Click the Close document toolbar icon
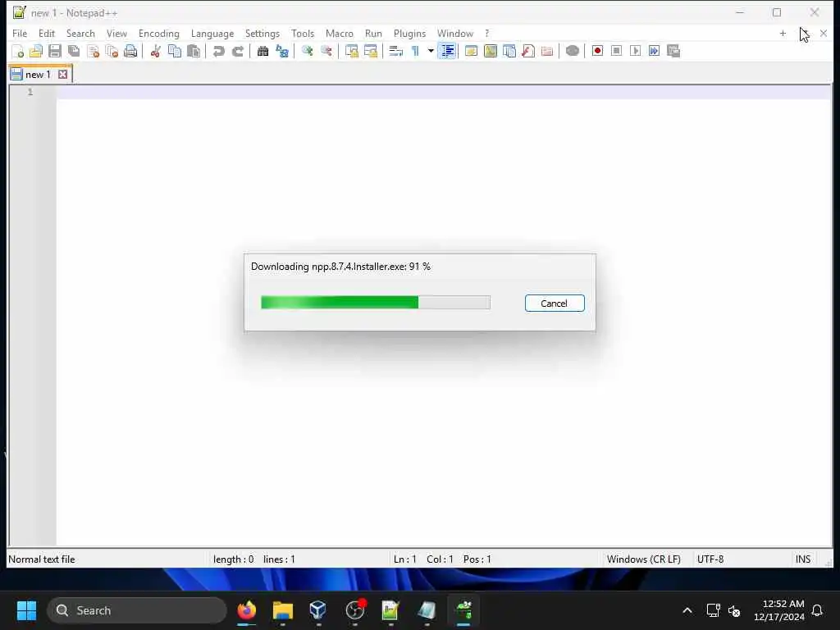Image resolution: width=840 pixels, height=630 pixels. [x=94, y=51]
